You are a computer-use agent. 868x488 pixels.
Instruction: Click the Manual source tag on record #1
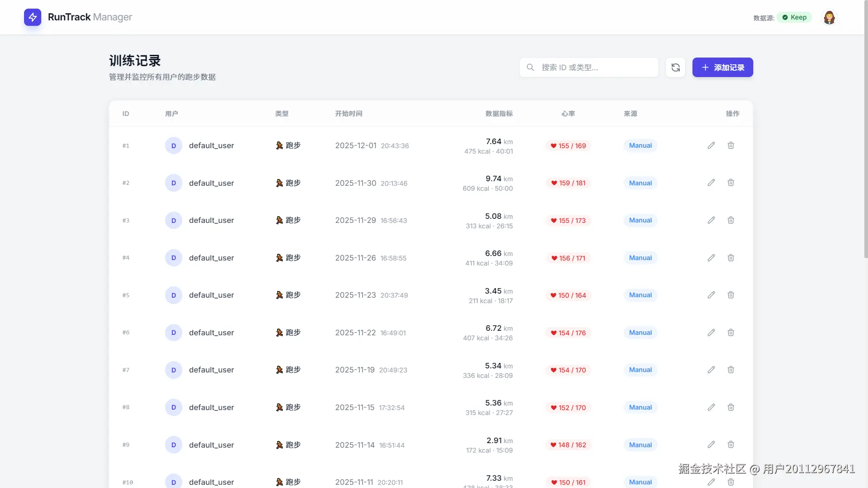click(x=640, y=145)
